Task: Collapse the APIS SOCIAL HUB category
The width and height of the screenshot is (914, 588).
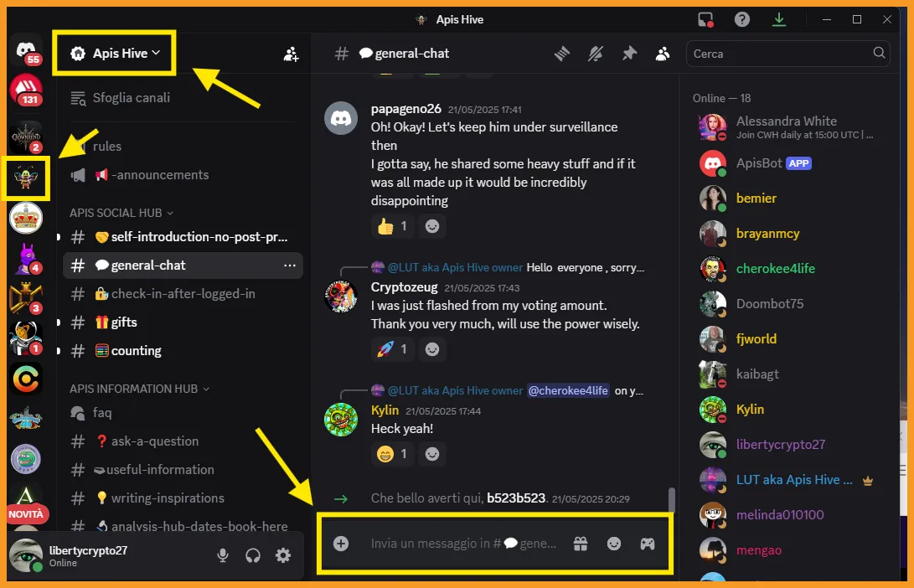Action: [x=121, y=213]
